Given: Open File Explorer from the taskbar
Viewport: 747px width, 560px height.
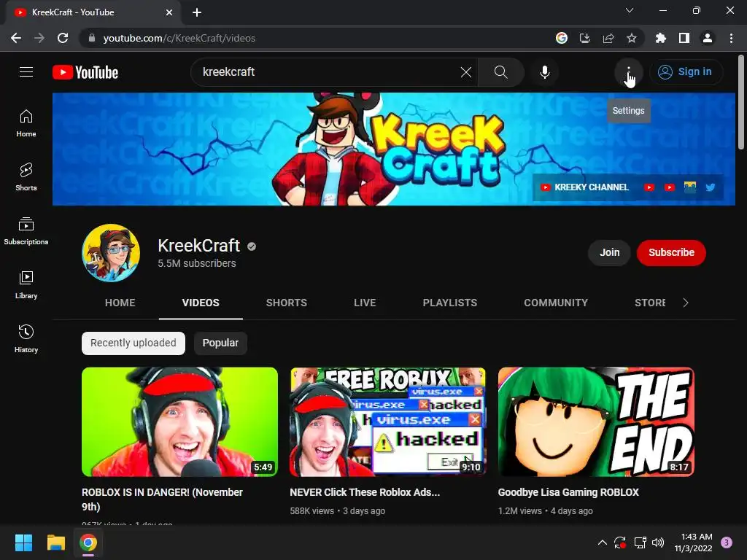Looking at the screenshot, I should point(56,542).
